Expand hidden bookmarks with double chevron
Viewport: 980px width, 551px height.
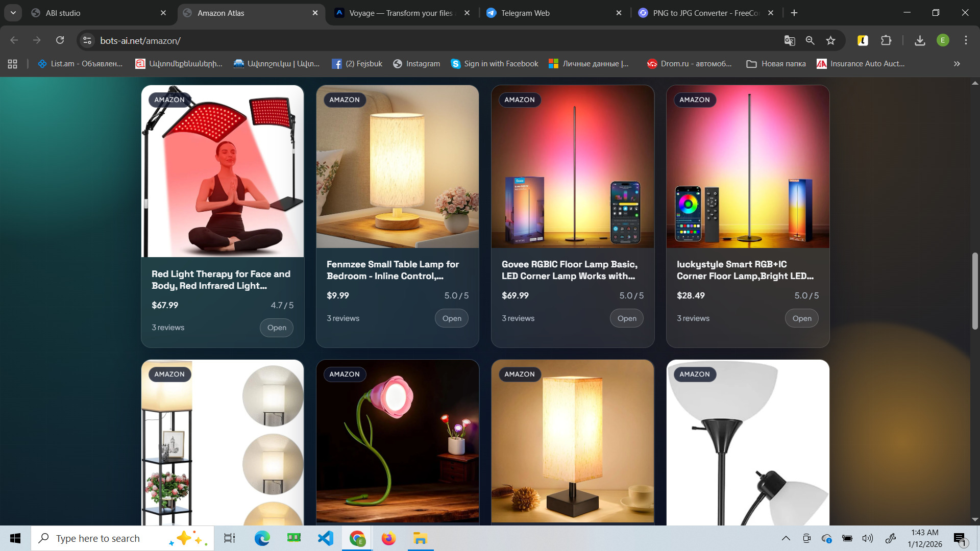pyautogui.click(x=957, y=64)
